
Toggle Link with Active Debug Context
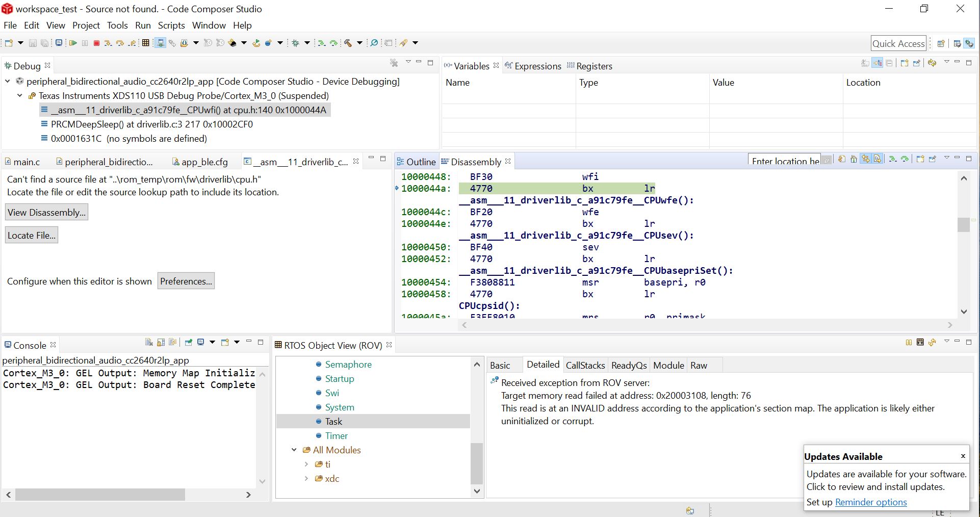point(866,160)
